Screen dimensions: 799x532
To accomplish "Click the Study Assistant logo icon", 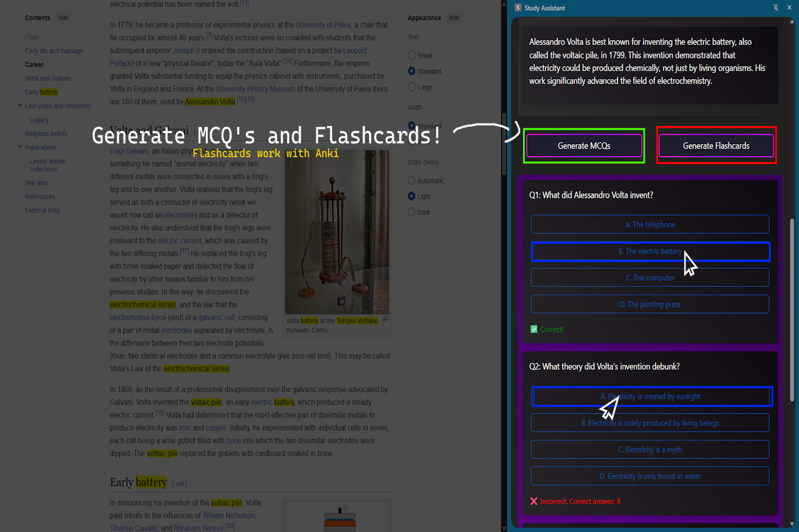I will tap(518, 8).
